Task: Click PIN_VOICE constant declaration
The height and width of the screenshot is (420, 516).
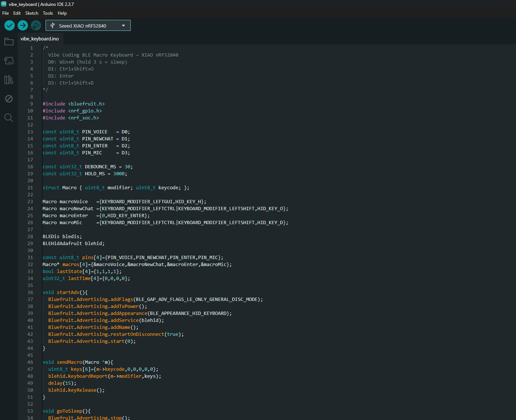Action: 86,132
